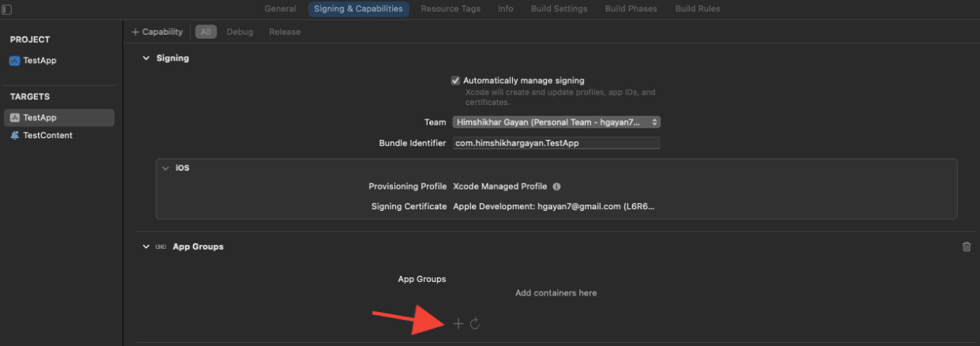The width and height of the screenshot is (980, 346).
Task: Open the Build Settings tab
Action: (x=559, y=9)
